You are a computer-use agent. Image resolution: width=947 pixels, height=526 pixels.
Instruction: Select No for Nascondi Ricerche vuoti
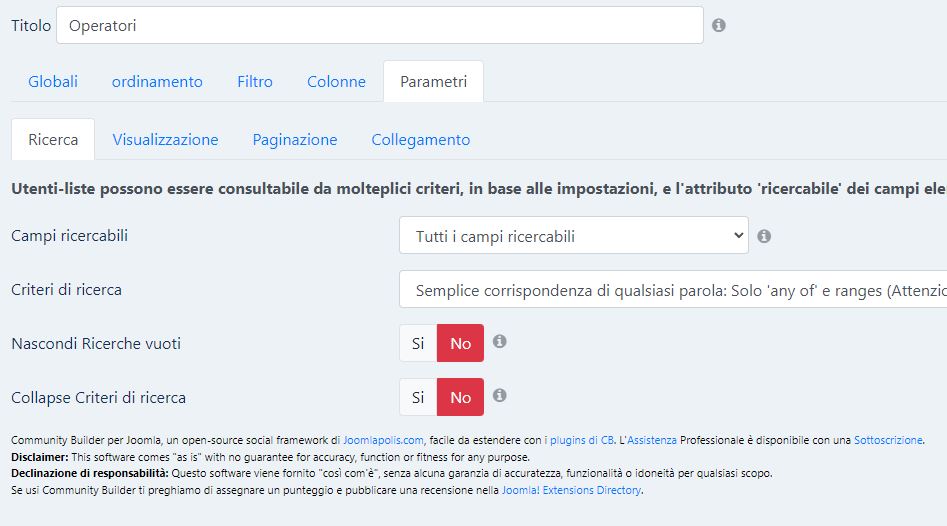[x=460, y=343]
